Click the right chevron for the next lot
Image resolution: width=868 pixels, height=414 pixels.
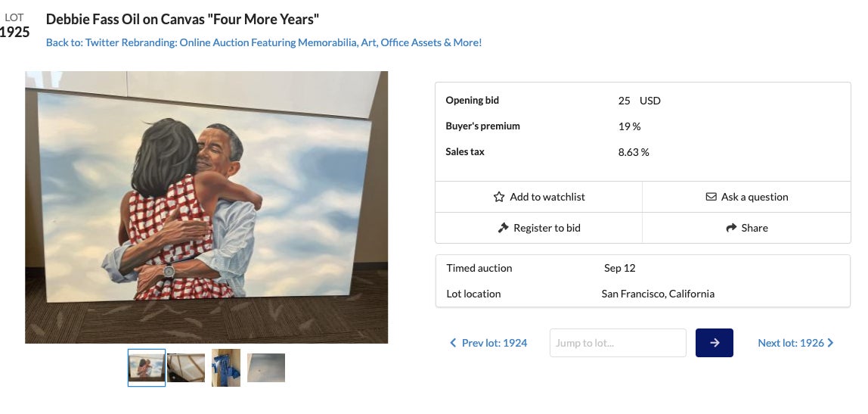[x=831, y=343]
